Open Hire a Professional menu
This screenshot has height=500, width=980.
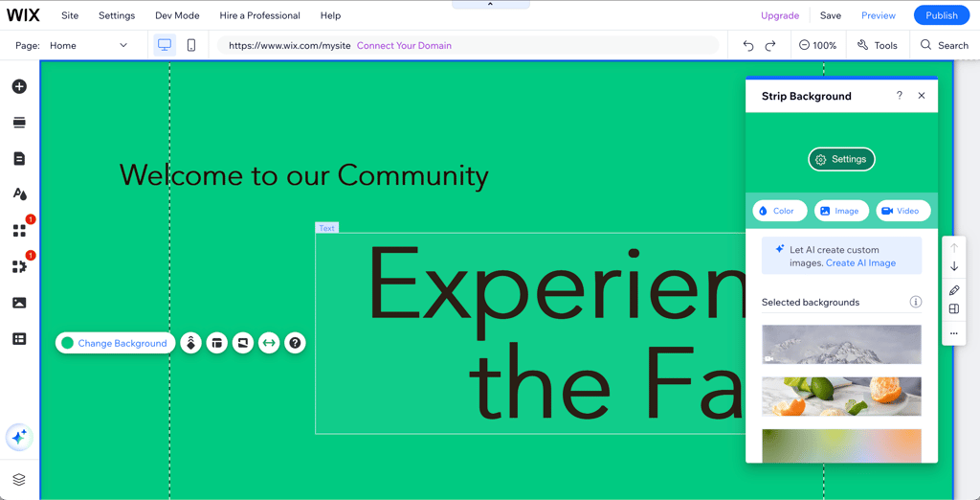(x=260, y=15)
